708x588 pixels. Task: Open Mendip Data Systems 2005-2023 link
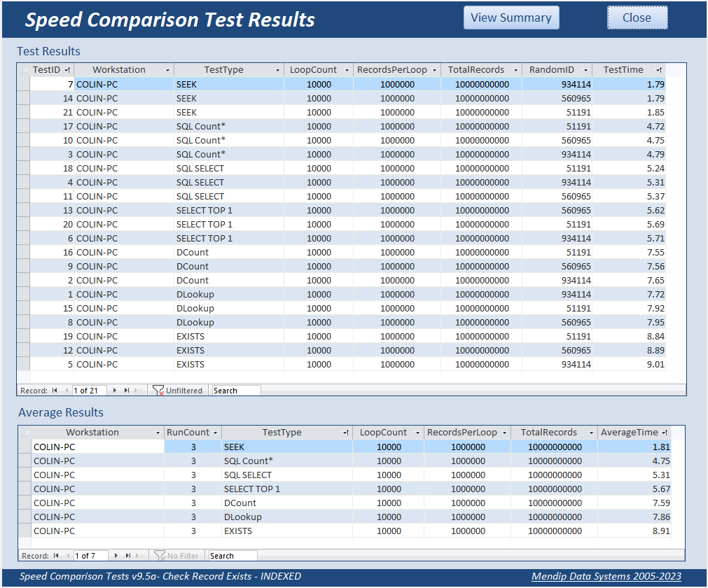click(x=606, y=576)
